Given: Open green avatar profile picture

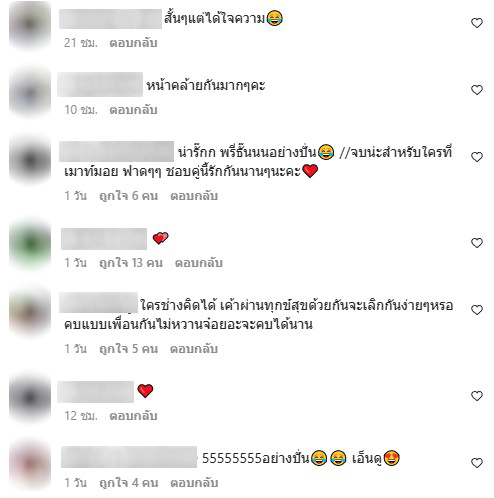Looking at the screenshot, I should coord(30,244).
